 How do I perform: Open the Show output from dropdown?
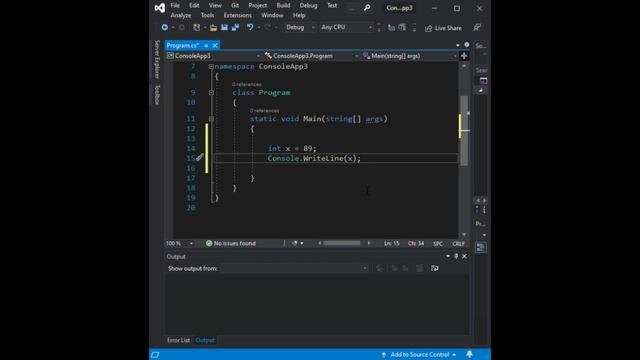[294, 268]
